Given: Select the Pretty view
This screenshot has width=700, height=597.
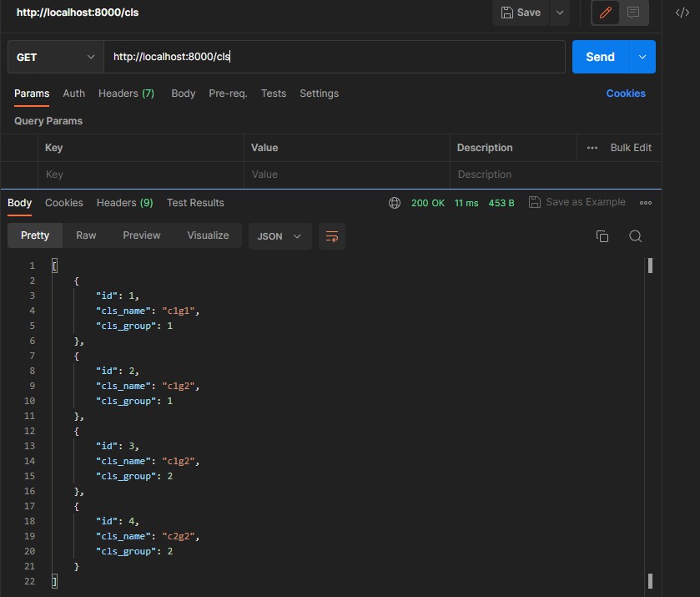Looking at the screenshot, I should coord(35,235).
